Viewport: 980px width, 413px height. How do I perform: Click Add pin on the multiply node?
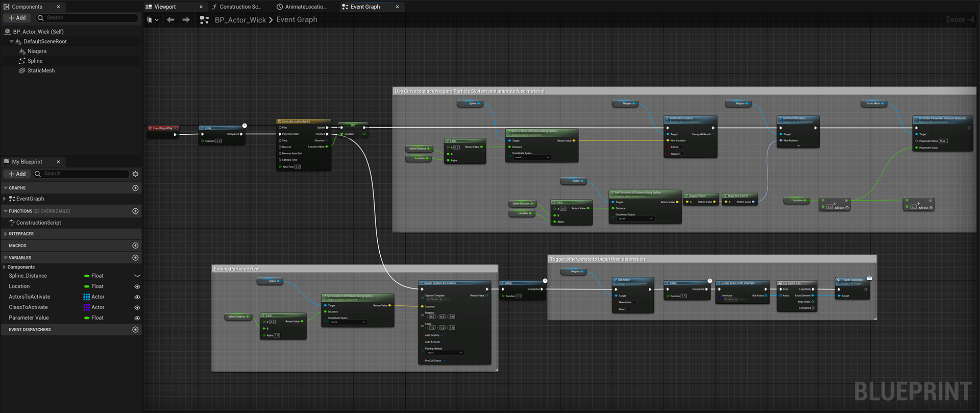[x=841, y=208]
